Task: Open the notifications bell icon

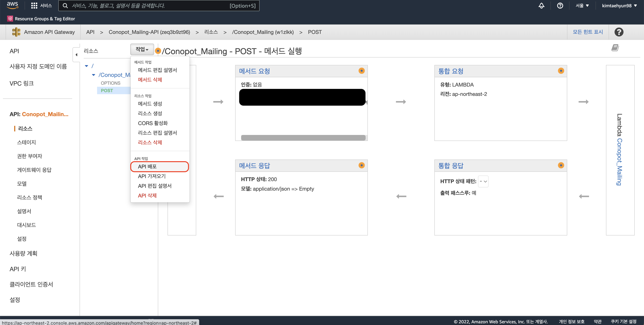Action: coord(541,6)
